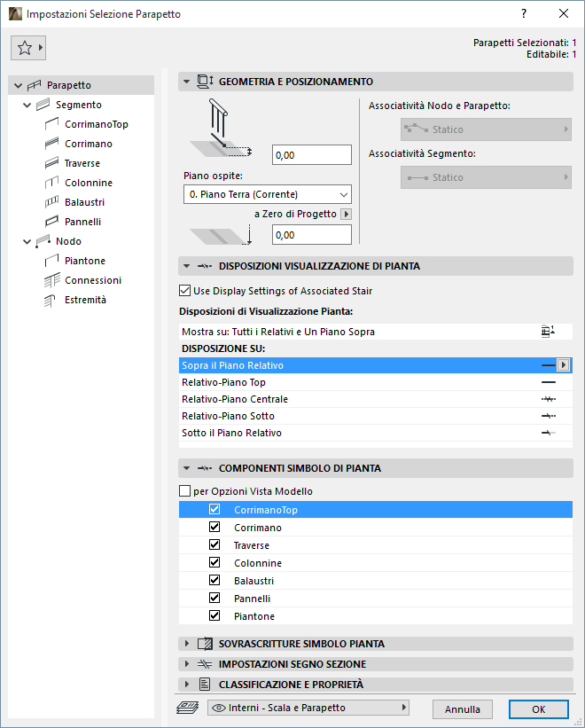
Task: Open the Interni - Scala e Parapetto layer dropdown
Action: pyautogui.click(x=308, y=708)
